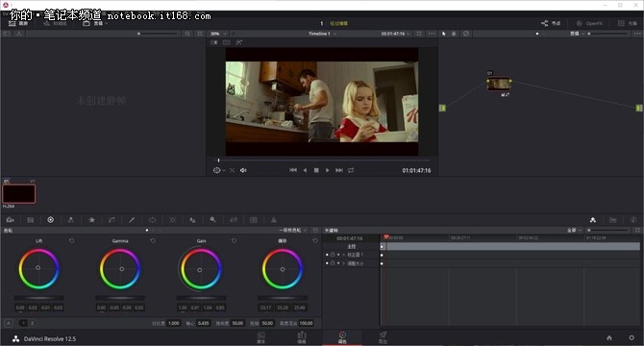644x346 pixels.
Task: Toggle the split screen viewer icon
Action: pyautogui.click(x=226, y=42)
